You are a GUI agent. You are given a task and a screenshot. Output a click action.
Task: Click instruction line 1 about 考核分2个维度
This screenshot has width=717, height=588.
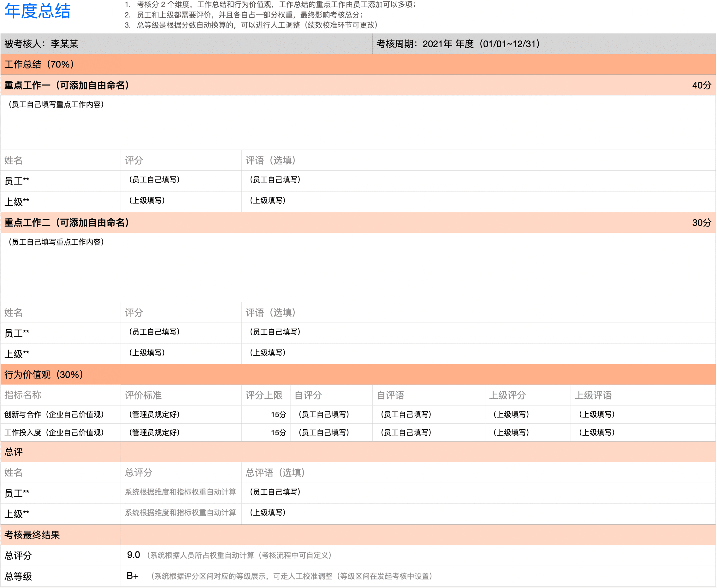coord(270,5)
